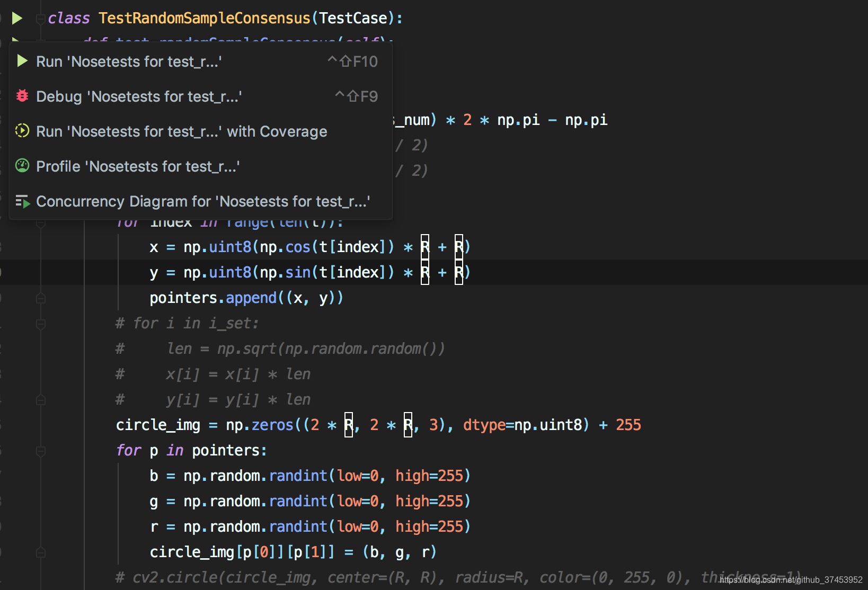The height and width of the screenshot is (590, 868).
Task: Click the green play icon in Run entry
Action: click(22, 61)
